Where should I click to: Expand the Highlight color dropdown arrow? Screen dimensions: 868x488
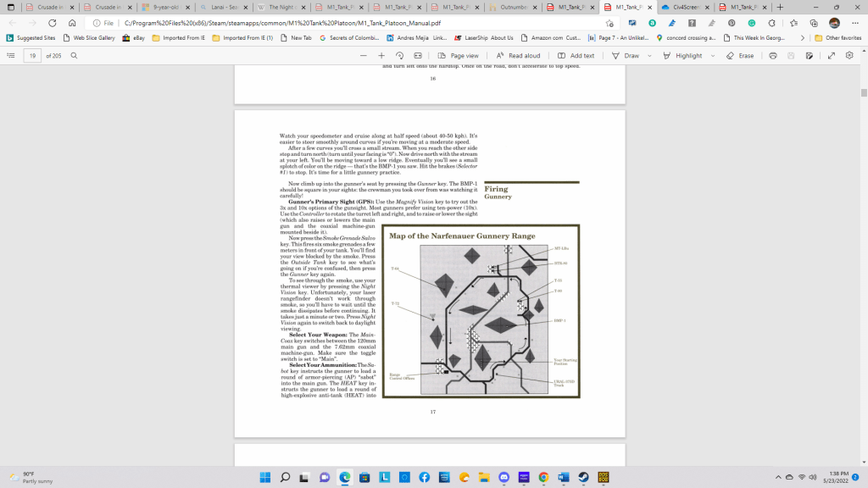(x=713, y=55)
